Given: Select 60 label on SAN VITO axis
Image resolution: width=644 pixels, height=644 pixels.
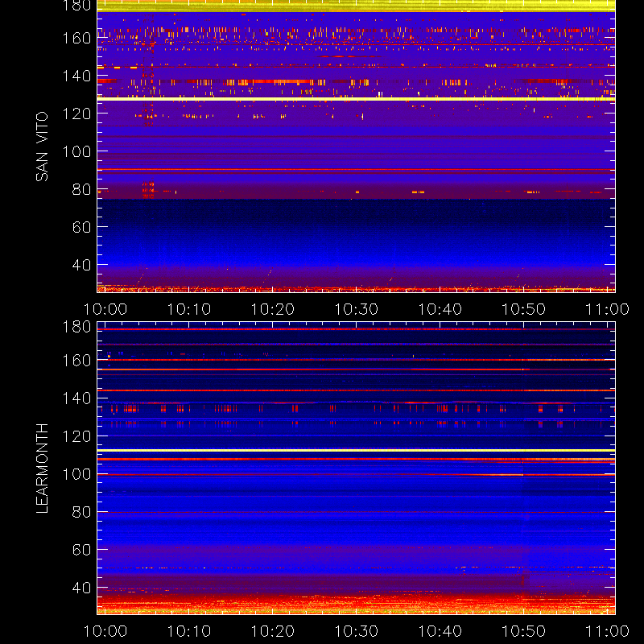Looking at the screenshot, I should pos(81,227).
